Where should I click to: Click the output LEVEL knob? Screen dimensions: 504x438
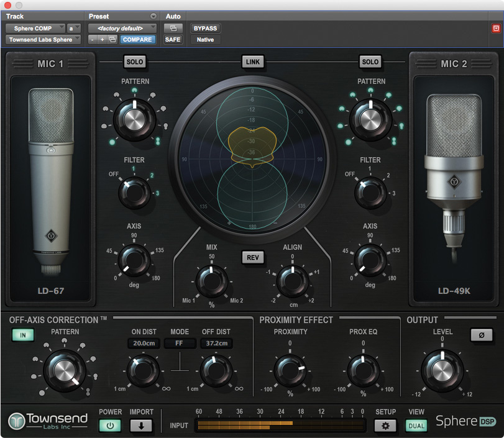coord(442,371)
